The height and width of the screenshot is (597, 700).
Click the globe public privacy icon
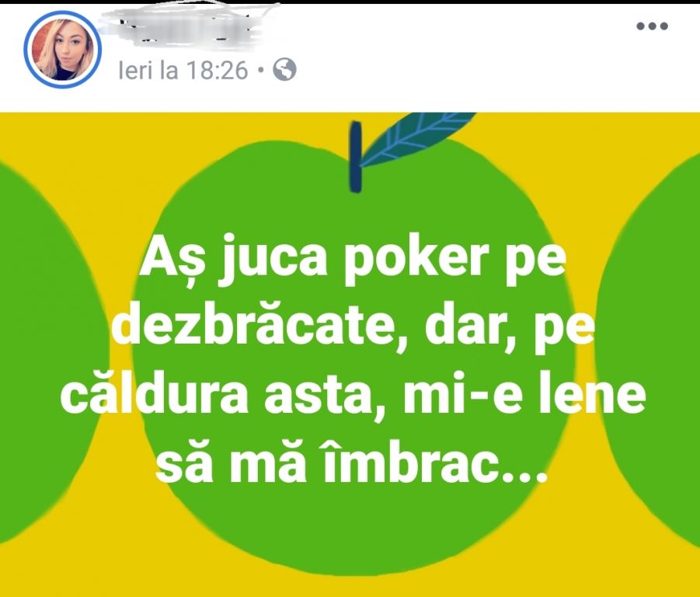284,70
